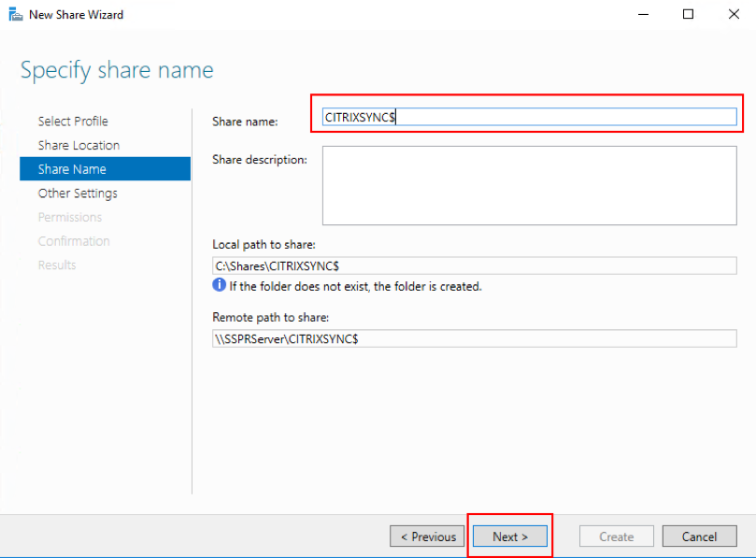Click the New Share Wizard title bar icon
756x558 pixels.
(x=15, y=15)
